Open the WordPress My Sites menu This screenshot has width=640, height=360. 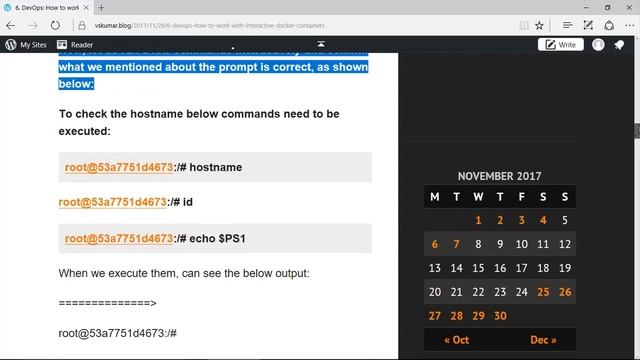pos(26,44)
